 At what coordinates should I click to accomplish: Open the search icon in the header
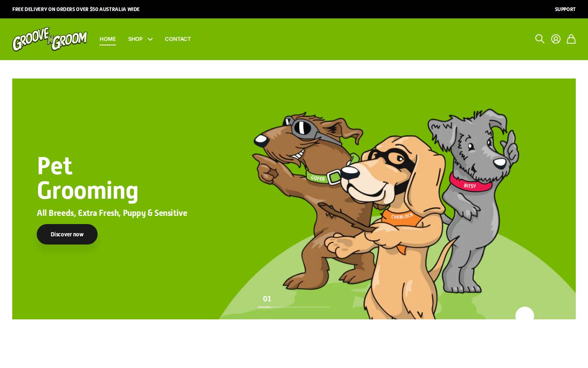pos(540,39)
